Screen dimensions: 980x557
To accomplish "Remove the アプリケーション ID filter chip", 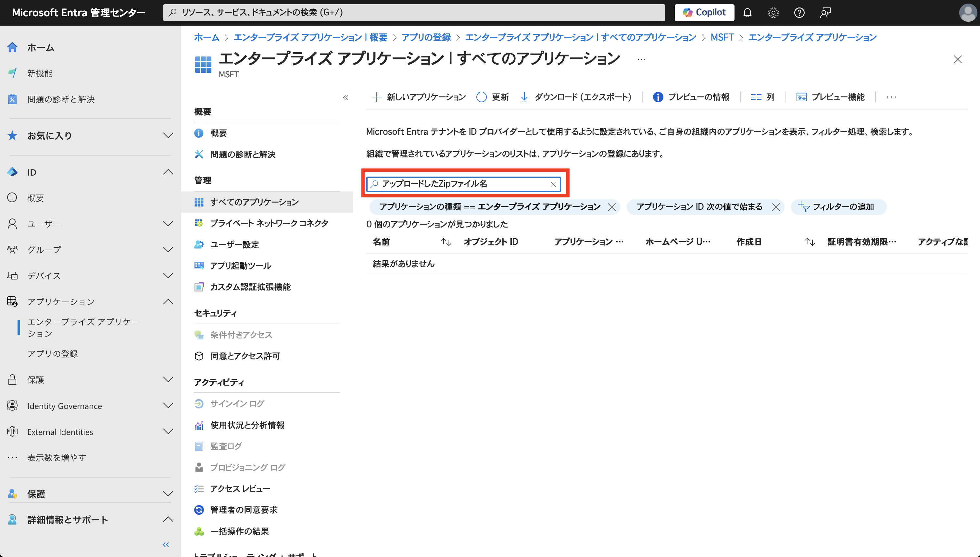I will point(776,207).
